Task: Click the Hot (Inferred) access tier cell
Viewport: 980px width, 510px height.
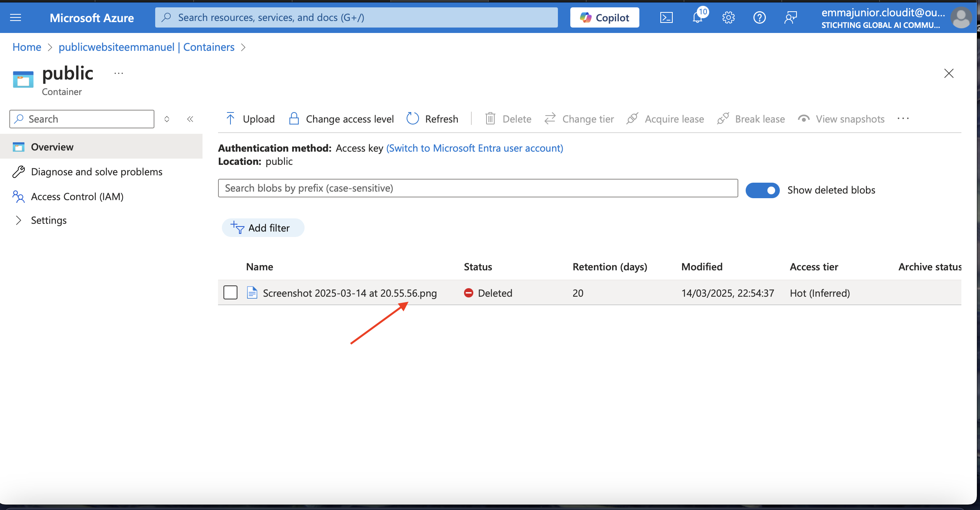Action: (820, 293)
